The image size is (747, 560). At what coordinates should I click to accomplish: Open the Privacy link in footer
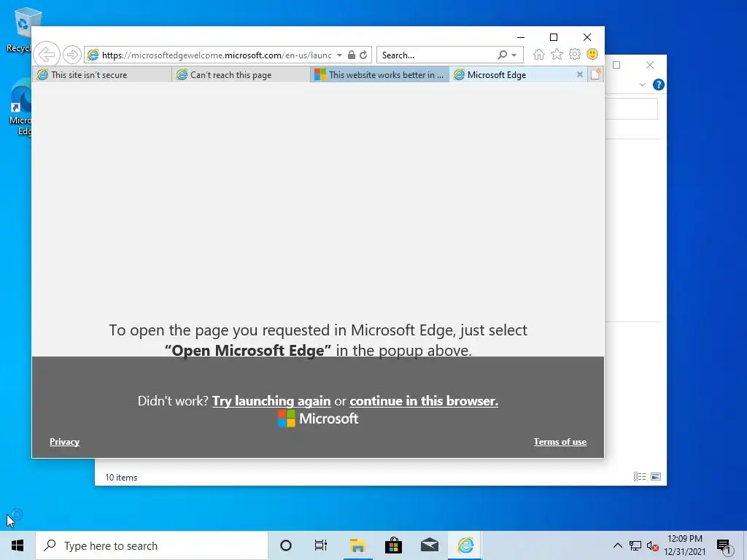(x=64, y=441)
